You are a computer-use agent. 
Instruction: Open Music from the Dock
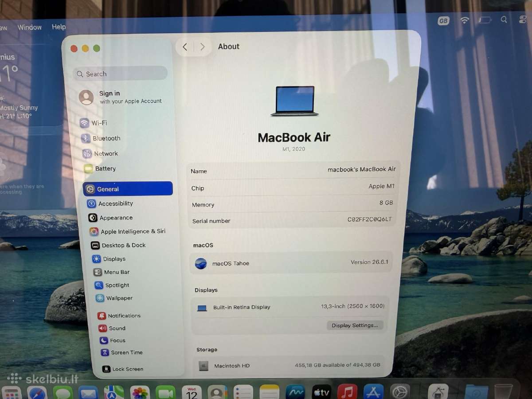[347, 392]
